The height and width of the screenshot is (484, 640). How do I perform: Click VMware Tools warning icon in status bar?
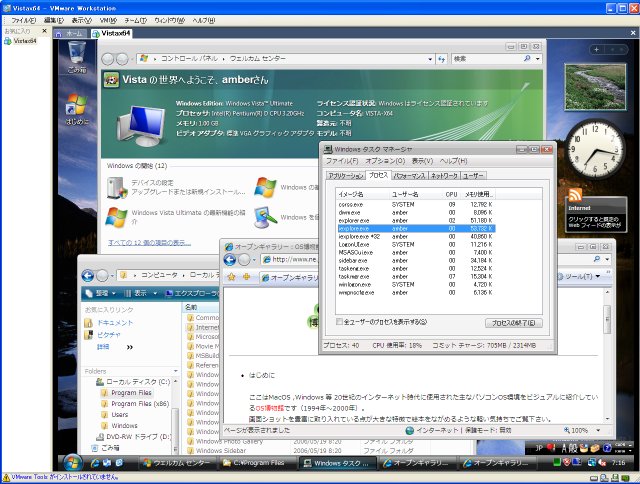6,477
